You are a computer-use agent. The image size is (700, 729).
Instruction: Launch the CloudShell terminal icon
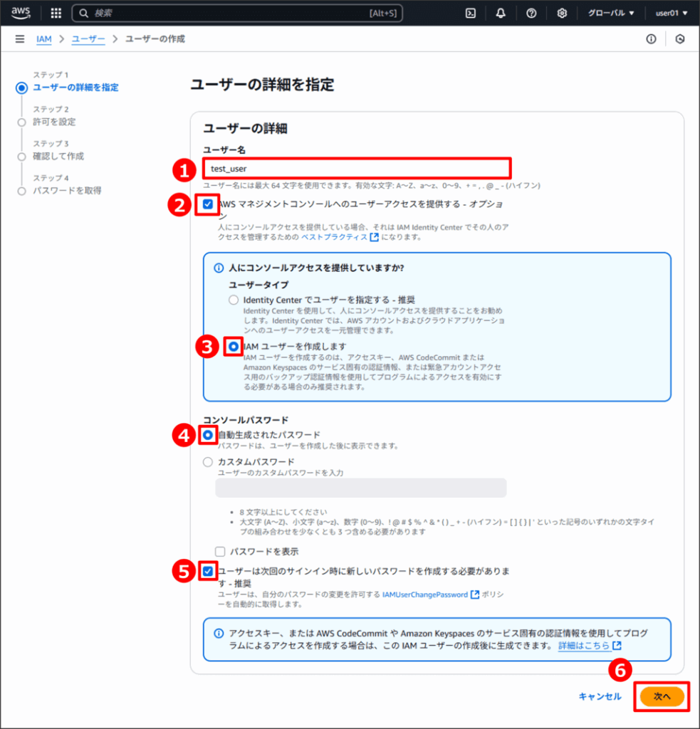pyautogui.click(x=471, y=13)
